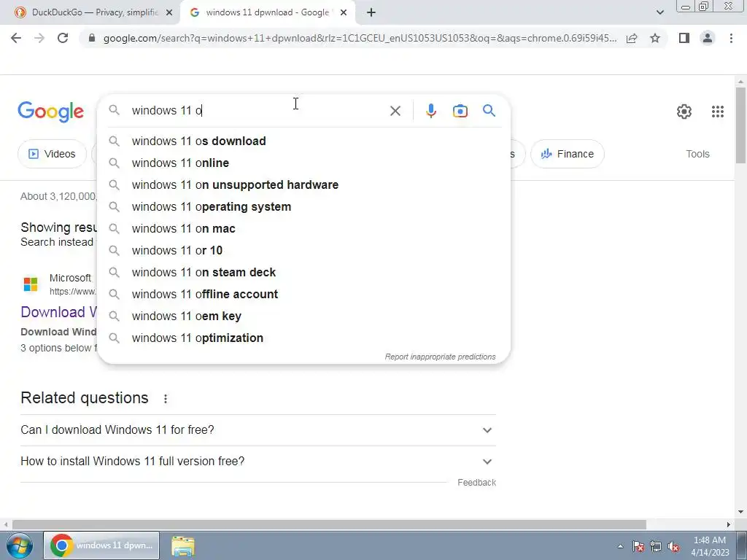
Task: Expand 'How to install Windows 11 full version free?'
Action: click(x=258, y=462)
